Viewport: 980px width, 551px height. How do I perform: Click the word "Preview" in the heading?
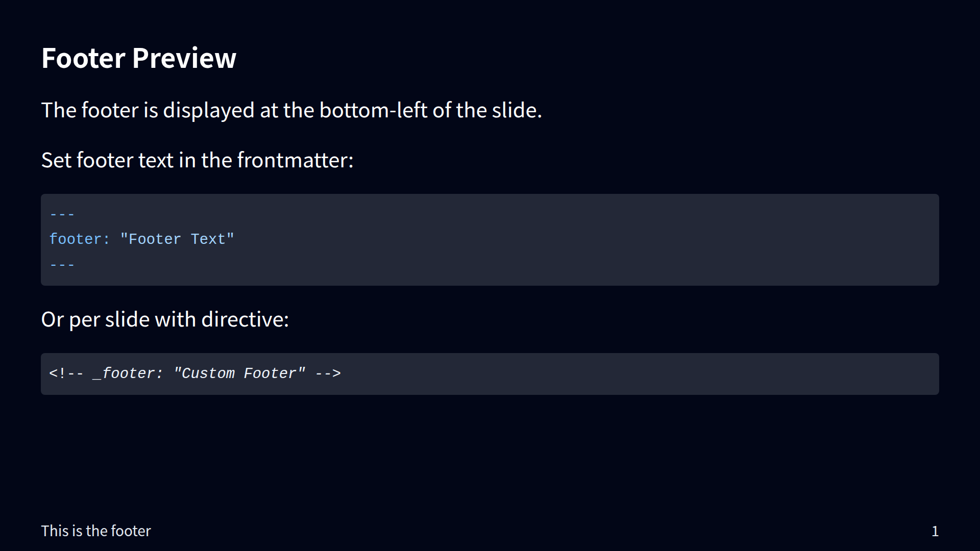184,58
